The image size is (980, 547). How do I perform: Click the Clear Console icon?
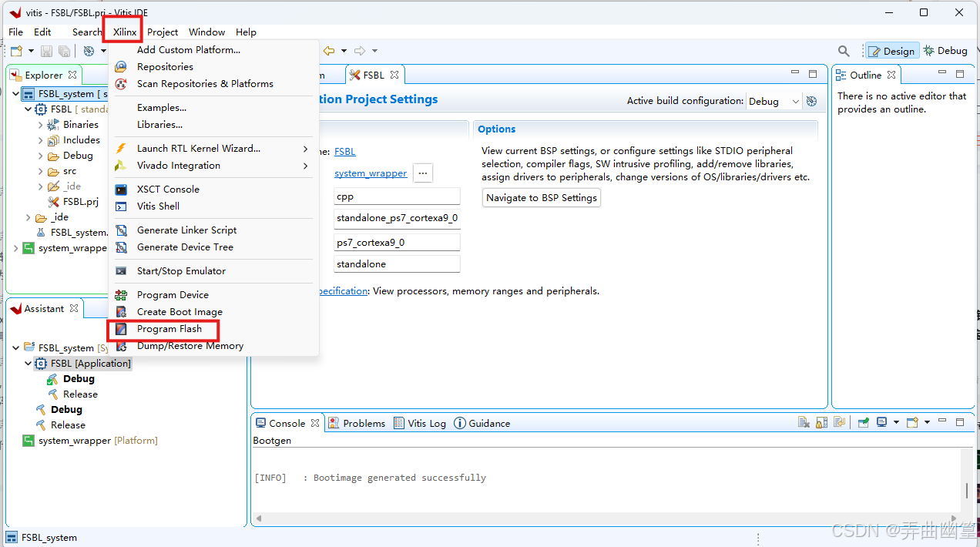pos(804,422)
